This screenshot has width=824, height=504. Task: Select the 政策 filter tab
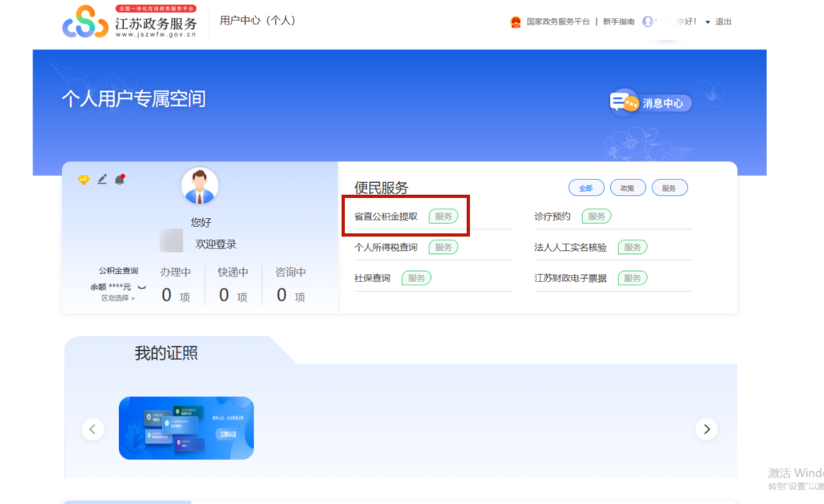click(627, 189)
